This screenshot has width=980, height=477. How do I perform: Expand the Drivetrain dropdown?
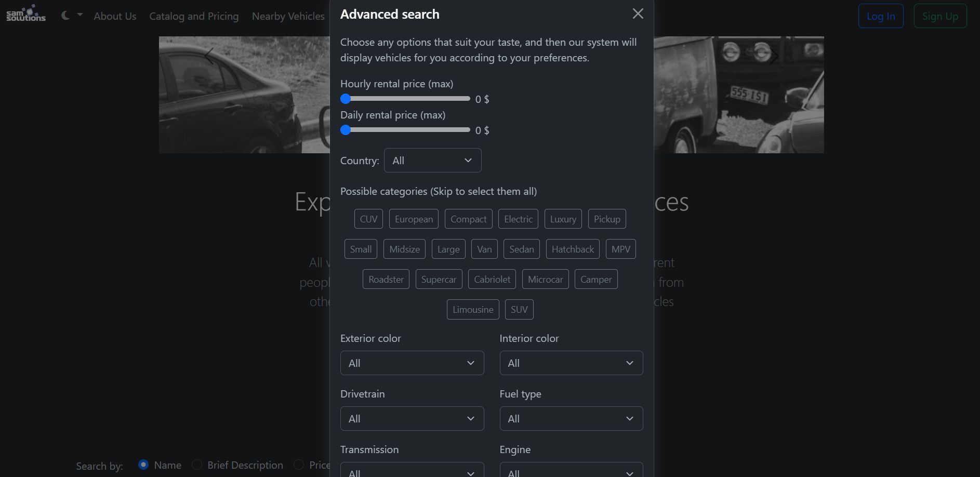click(412, 419)
